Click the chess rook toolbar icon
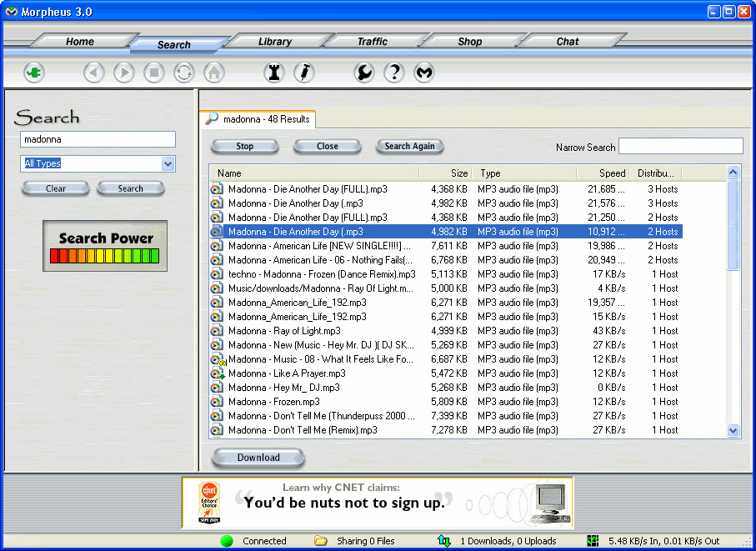 point(274,73)
